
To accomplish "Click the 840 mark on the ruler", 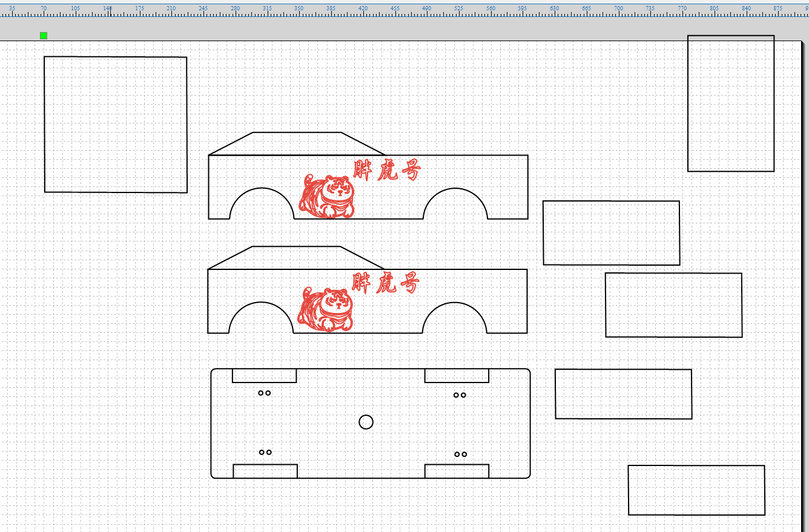I will click(x=747, y=8).
